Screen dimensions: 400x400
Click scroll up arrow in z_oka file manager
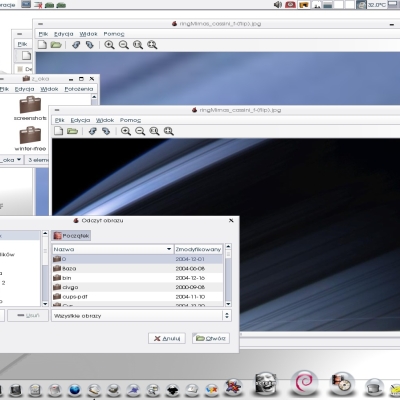(94, 97)
